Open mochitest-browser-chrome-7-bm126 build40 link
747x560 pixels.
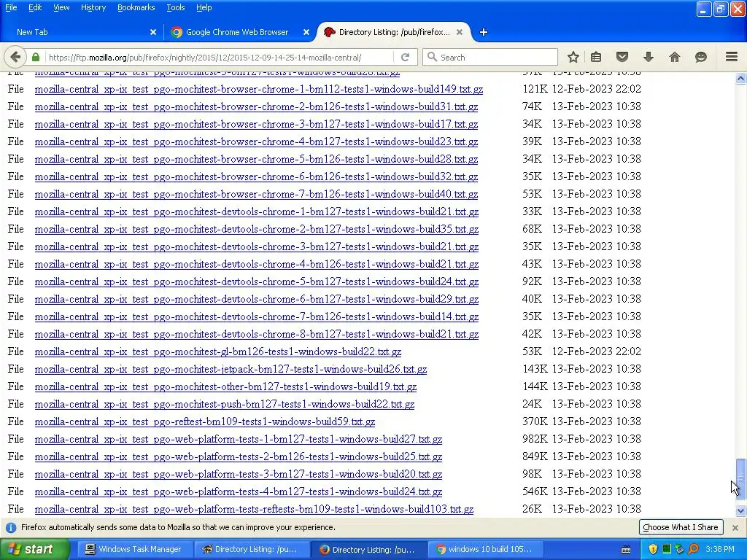[256, 194]
